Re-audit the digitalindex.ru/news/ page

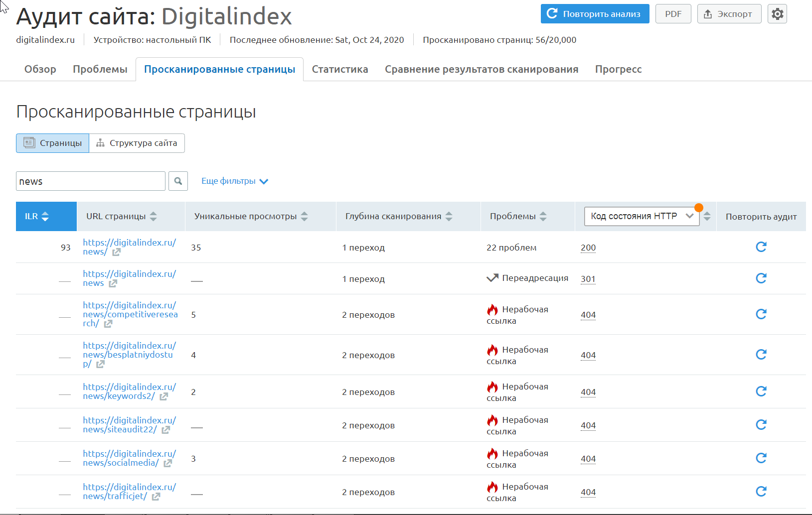click(761, 247)
